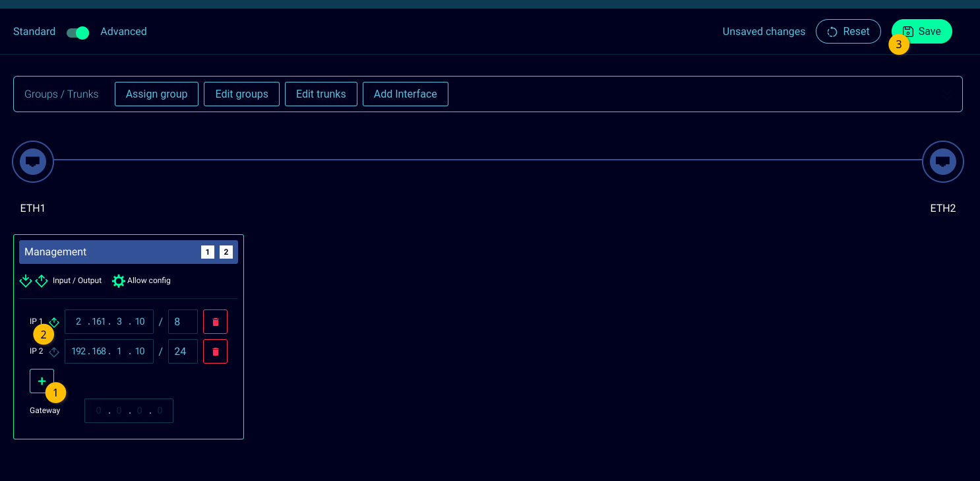Click the Output upload arrow icon
Image resolution: width=980 pixels, height=481 pixels.
42,281
